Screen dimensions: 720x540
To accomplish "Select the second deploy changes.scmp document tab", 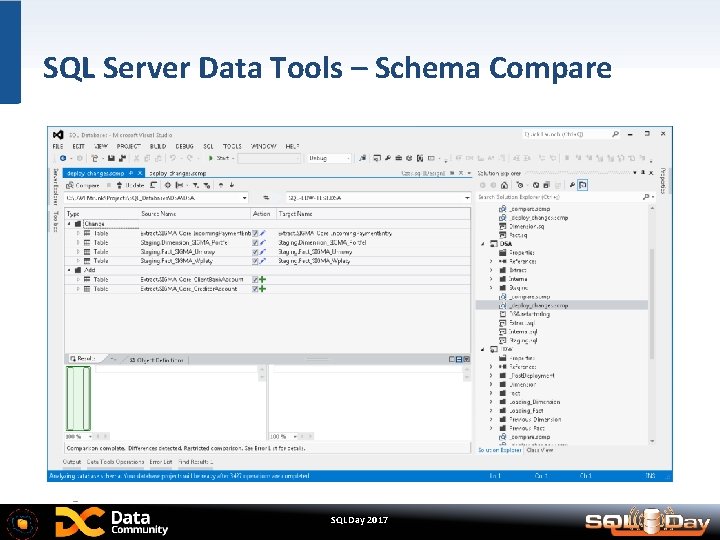I will (x=178, y=173).
